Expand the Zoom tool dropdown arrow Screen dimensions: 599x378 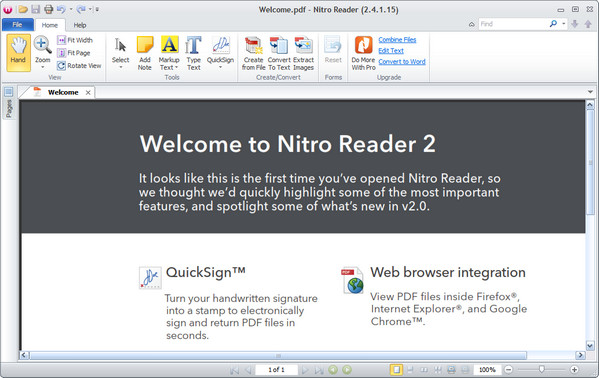[x=42, y=67]
